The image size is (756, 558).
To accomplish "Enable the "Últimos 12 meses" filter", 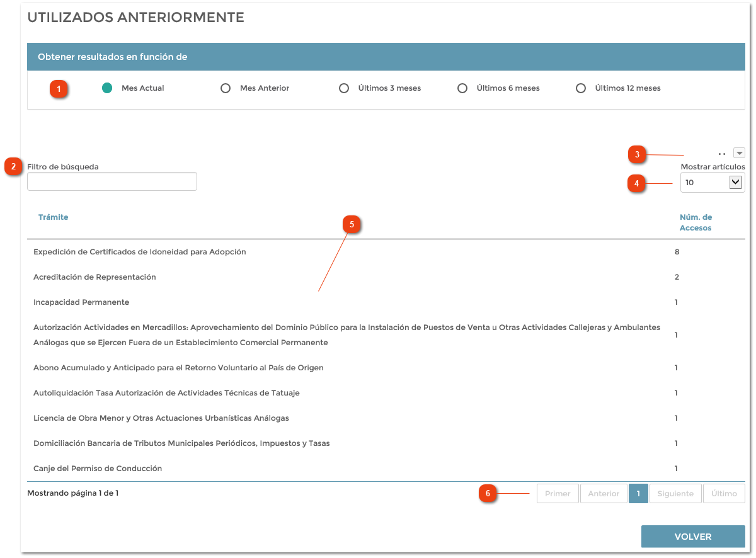I will pyautogui.click(x=580, y=88).
